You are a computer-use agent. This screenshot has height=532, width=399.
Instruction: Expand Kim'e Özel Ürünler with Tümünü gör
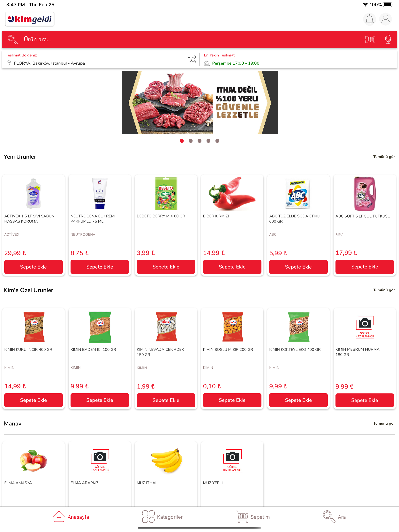[x=384, y=290]
